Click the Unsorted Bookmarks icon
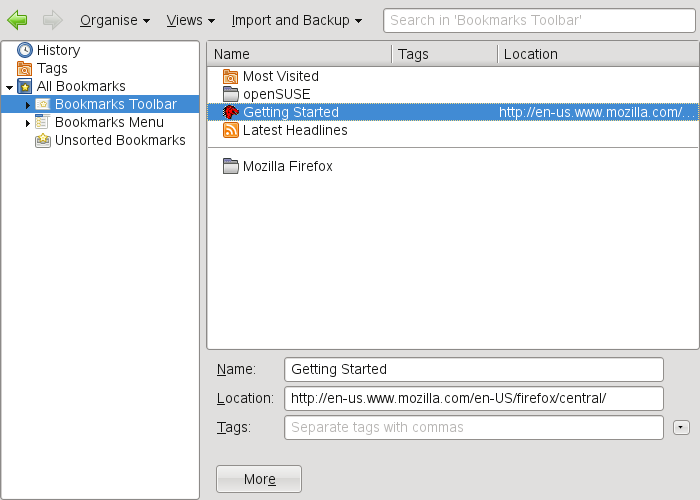Image resolution: width=700 pixels, height=500 pixels. click(x=43, y=140)
